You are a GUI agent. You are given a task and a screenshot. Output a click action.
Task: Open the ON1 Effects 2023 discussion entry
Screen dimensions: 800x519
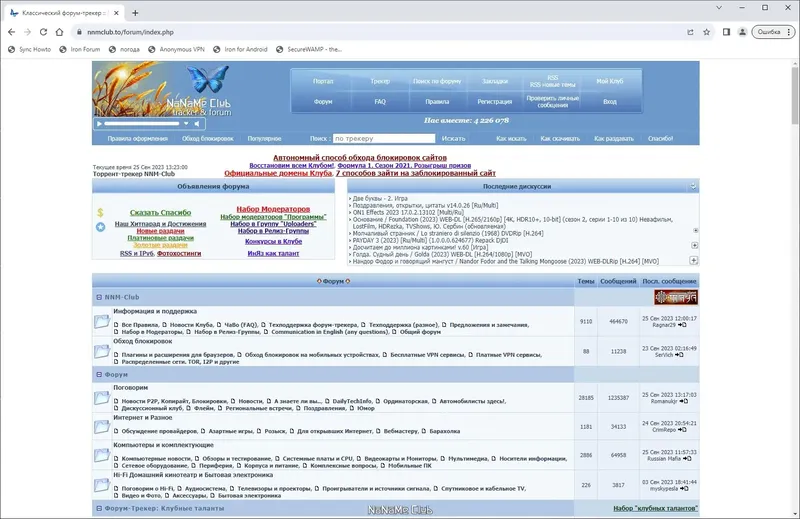(408, 212)
